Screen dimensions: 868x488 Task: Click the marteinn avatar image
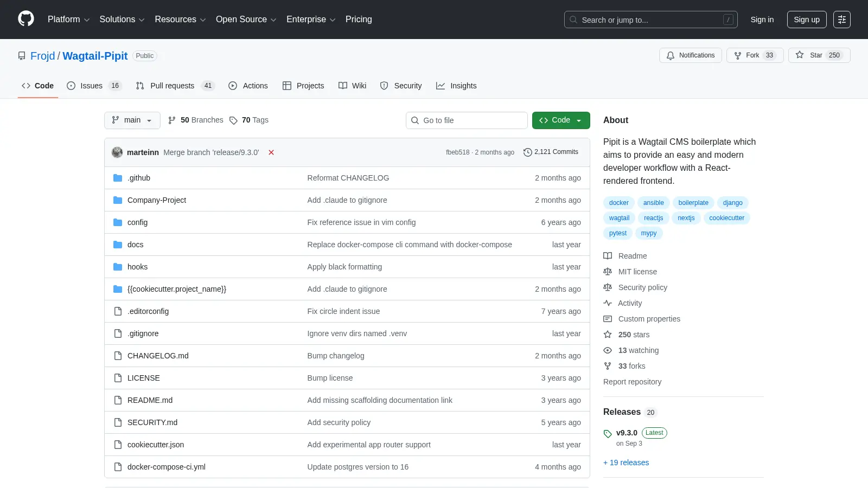117,152
